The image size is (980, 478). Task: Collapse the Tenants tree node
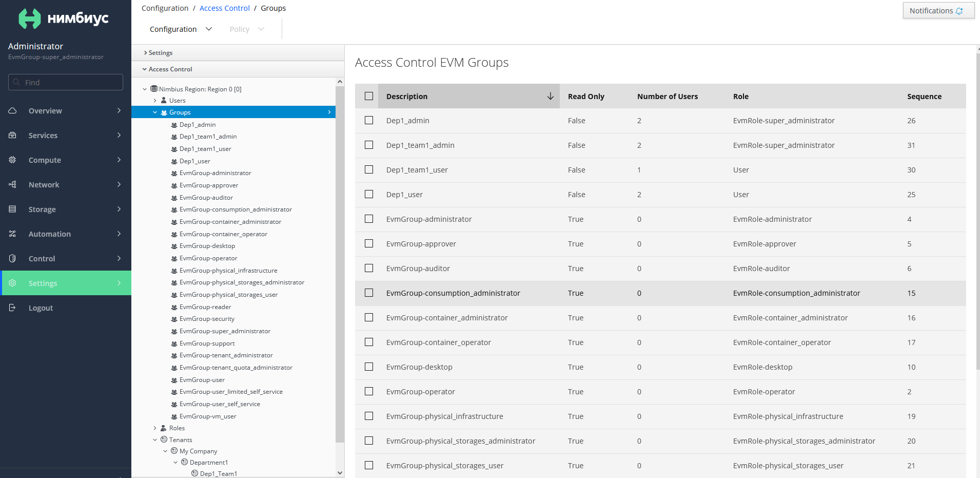tap(155, 440)
